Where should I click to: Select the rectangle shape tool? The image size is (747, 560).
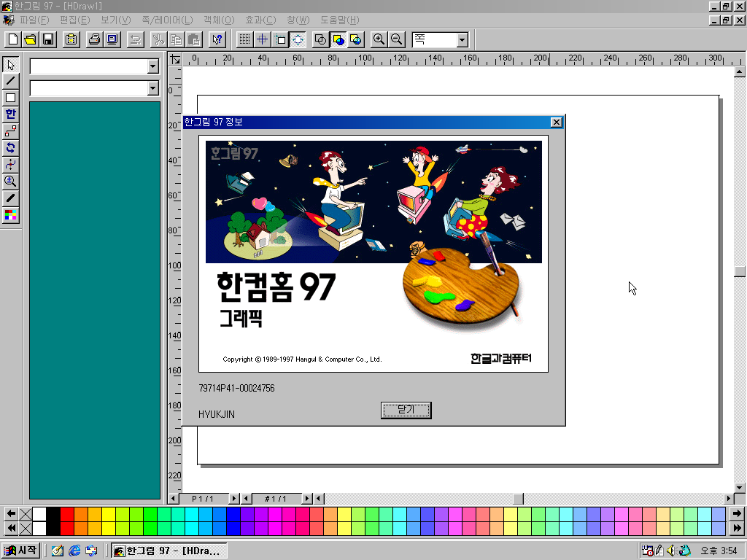[10, 98]
